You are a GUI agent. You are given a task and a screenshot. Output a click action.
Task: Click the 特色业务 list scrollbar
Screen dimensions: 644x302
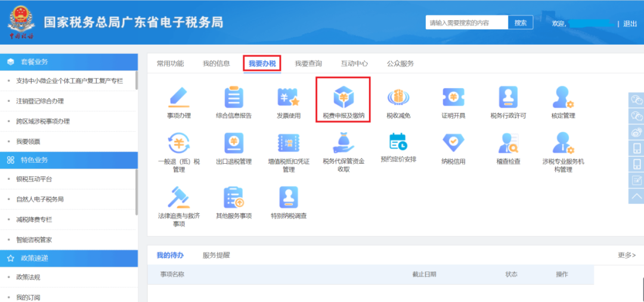(x=137, y=192)
